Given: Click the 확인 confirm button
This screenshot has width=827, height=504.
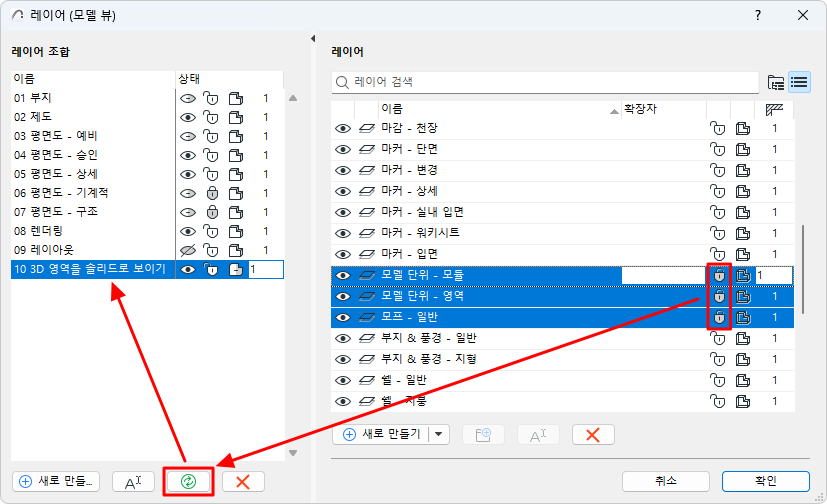Looking at the screenshot, I should tap(766, 481).
